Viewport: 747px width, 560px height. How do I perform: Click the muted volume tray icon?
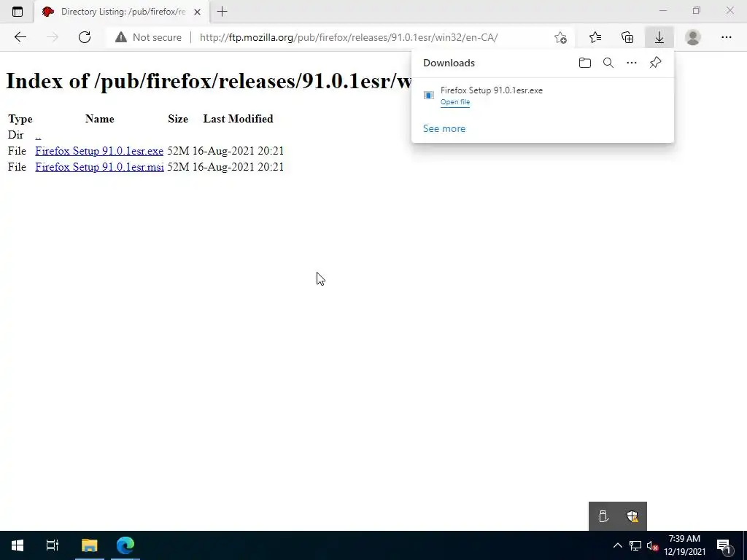(x=652, y=545)
